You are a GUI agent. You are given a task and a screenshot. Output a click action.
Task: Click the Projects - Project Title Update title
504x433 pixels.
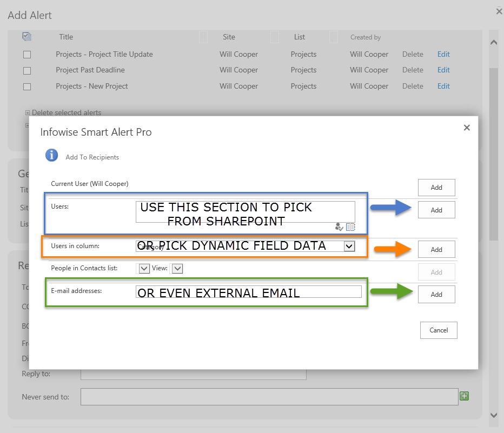point(104,54)
